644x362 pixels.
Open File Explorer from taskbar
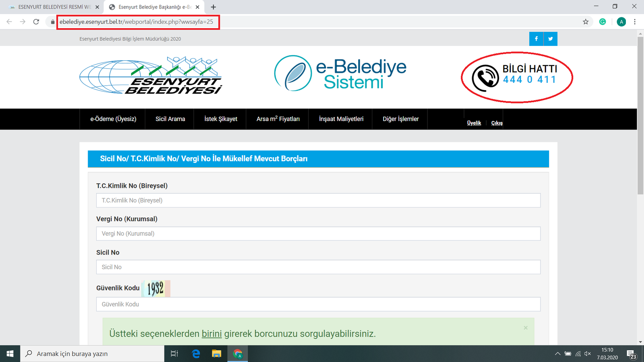[217, 354]
